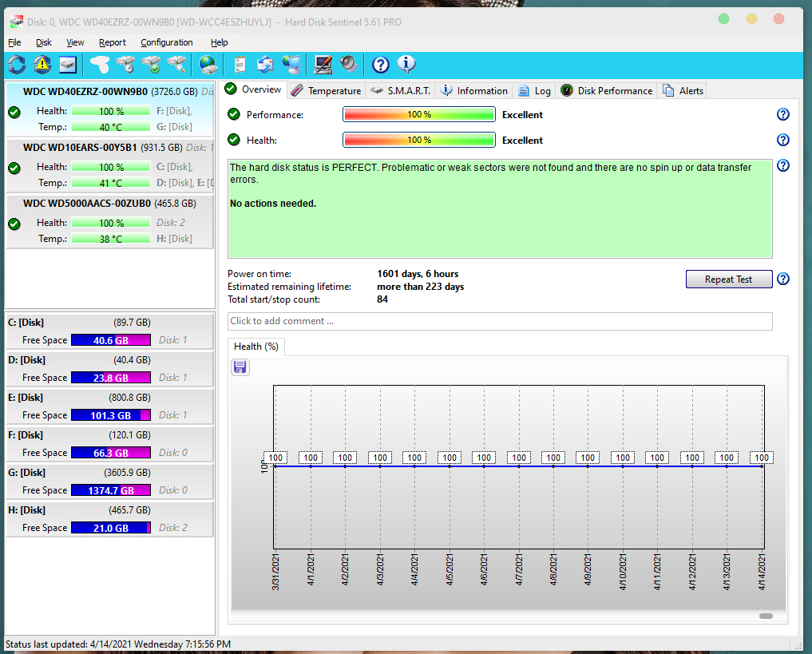Switch to the Information tab

473,90
